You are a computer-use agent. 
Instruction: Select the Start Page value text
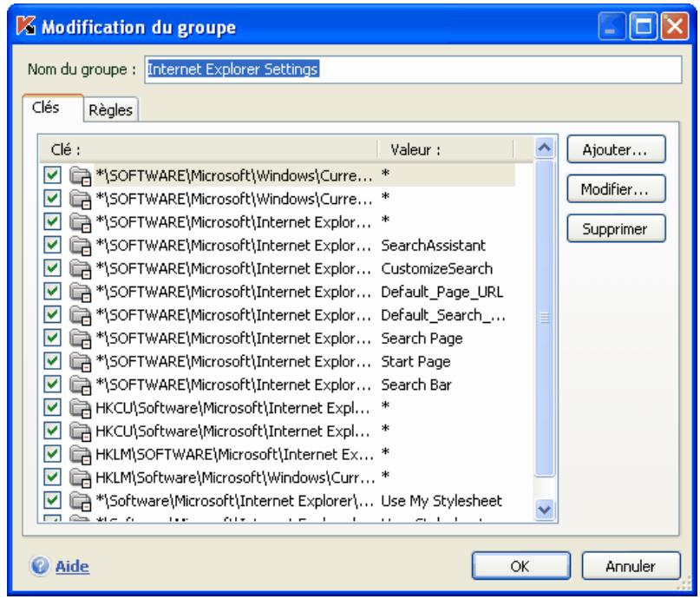coord(415,361)
